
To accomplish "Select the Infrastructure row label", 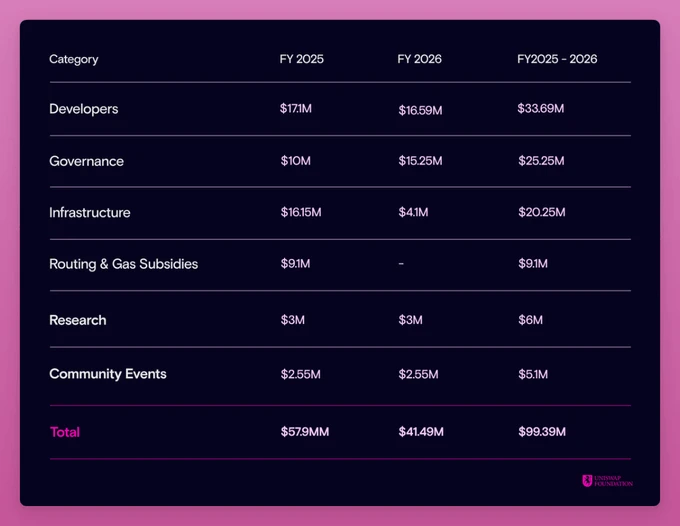I will tap(90, 213).
